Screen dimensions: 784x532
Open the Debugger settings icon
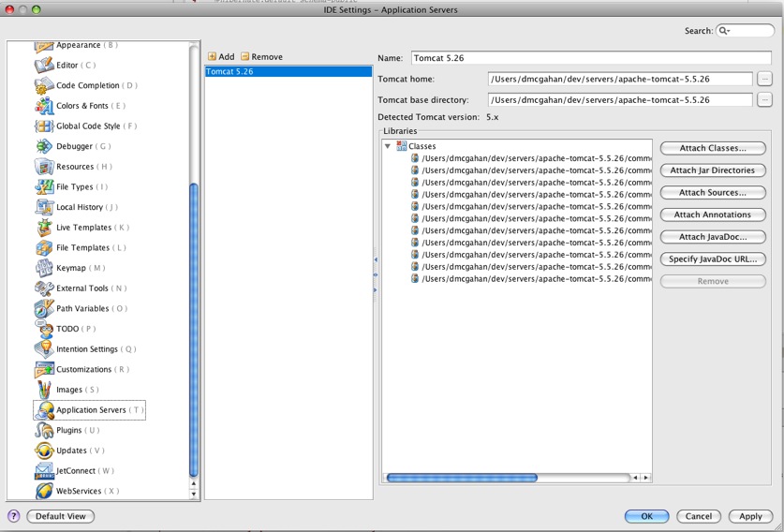click(44, 146)
